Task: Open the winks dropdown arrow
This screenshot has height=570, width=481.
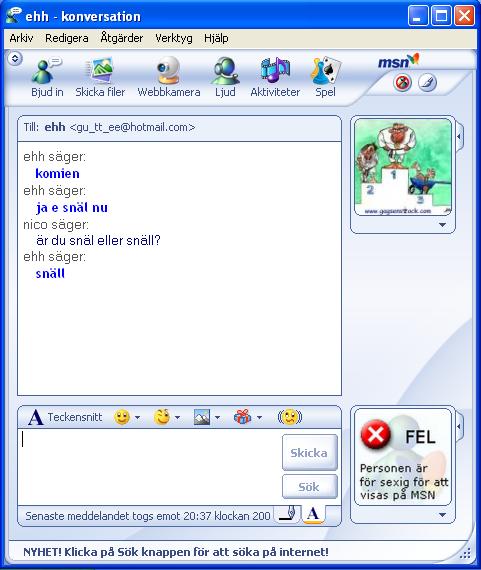Action: click(x=177, y=417)
